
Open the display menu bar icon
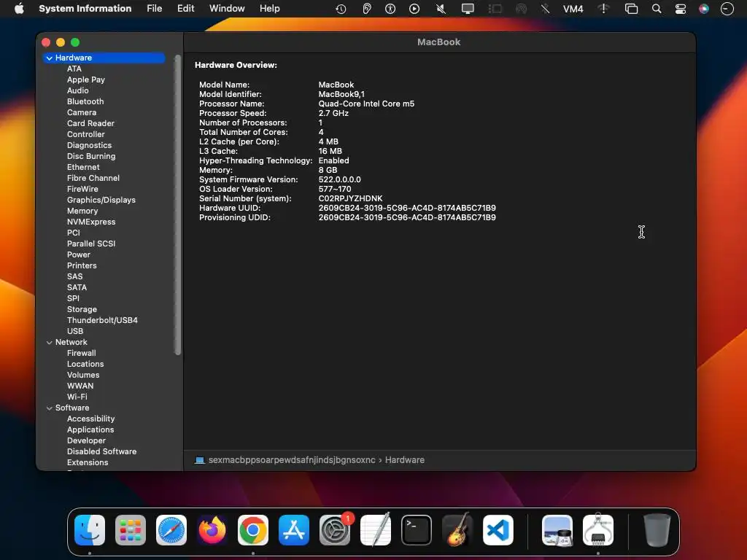click(468, 9)
